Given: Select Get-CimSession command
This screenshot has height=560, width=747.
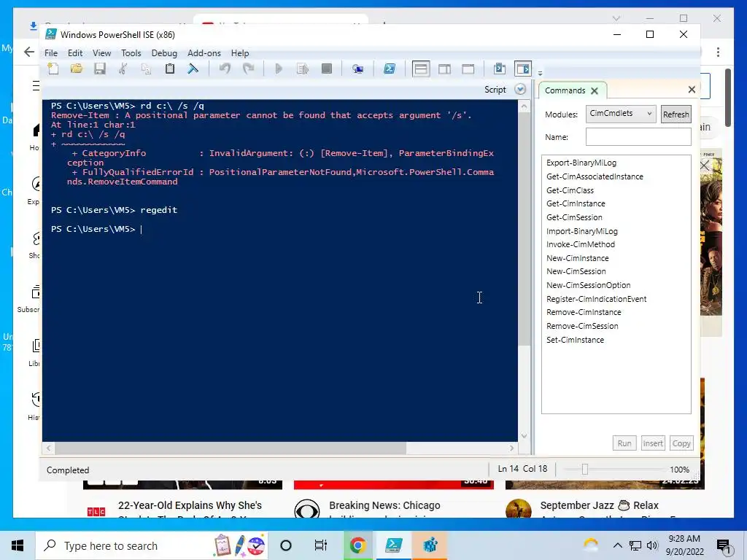Looking at the screenshot, I should click(x=574, y=217).
